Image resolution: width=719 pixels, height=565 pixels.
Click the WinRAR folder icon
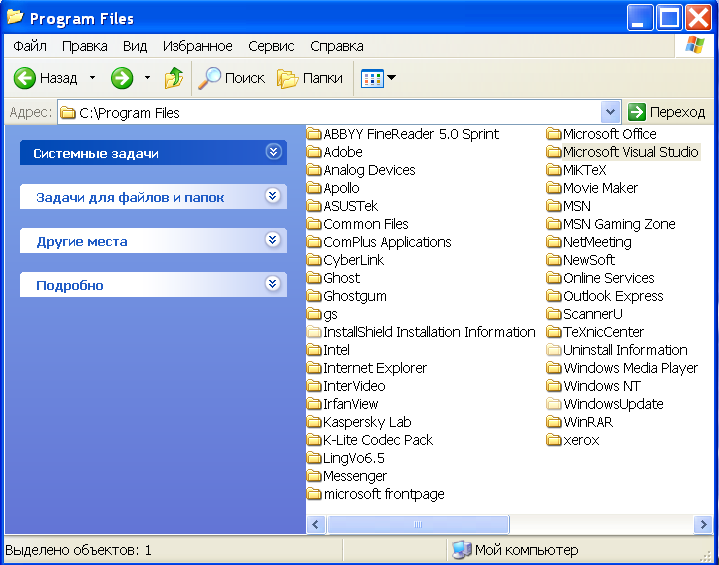click(x=554, y=422)
